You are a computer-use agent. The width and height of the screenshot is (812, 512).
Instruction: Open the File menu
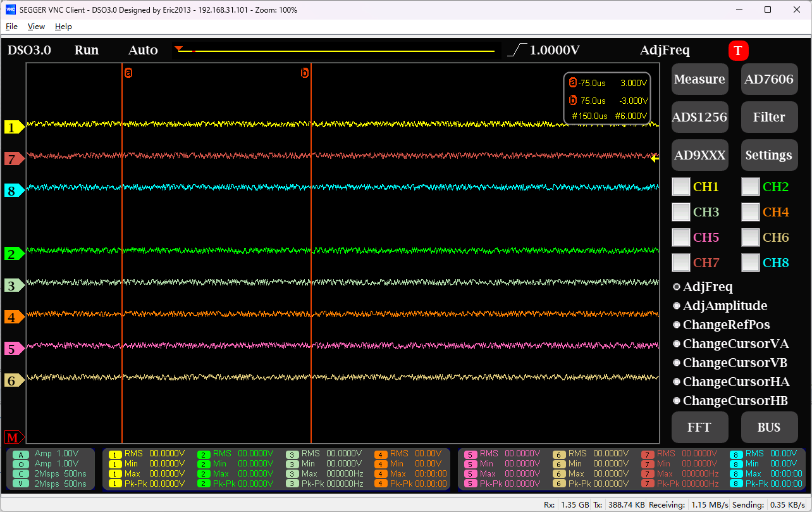(11, 27)
